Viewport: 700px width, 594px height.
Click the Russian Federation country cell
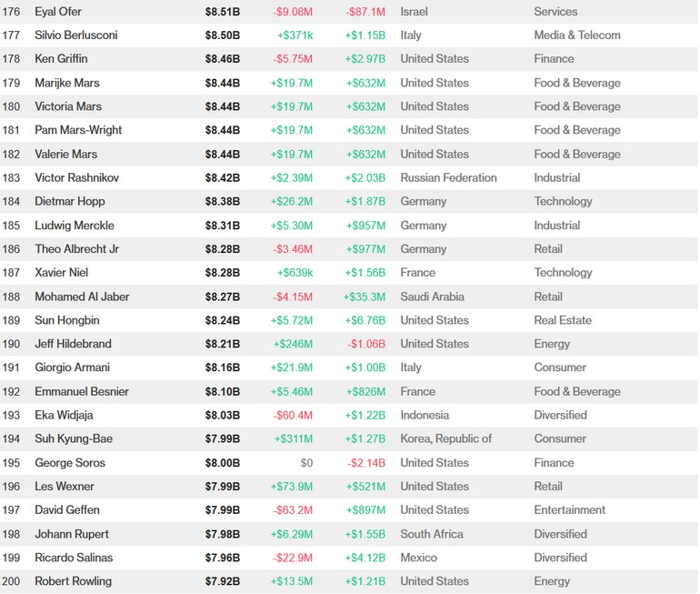click(x=448, y=177)
